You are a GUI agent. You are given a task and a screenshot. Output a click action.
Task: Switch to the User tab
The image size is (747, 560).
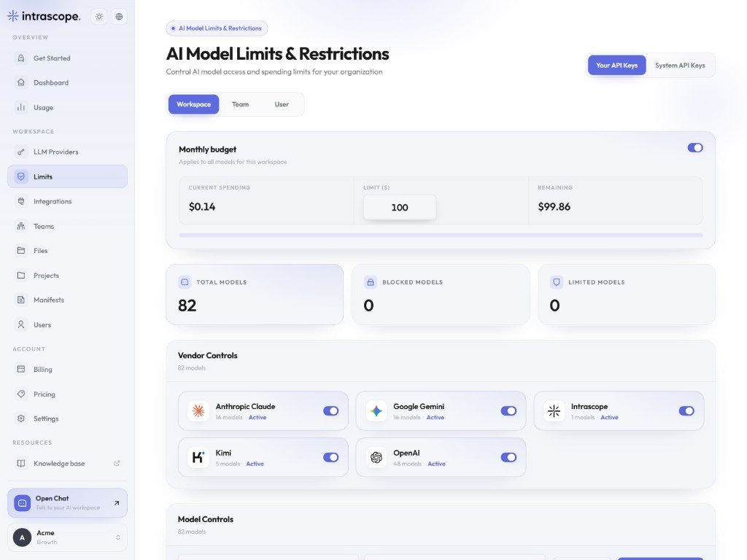[282, 104]
